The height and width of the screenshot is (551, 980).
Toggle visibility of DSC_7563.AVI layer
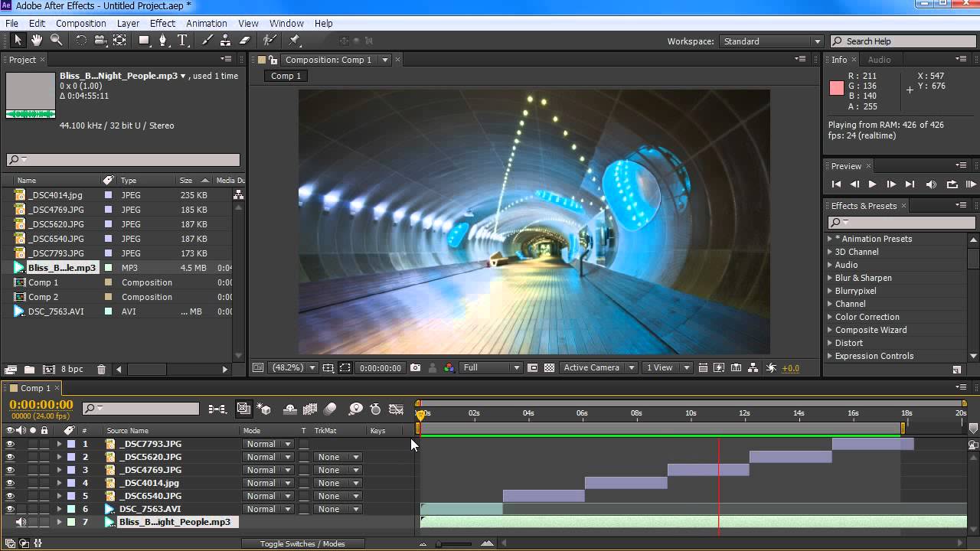(x=10, y=509)
